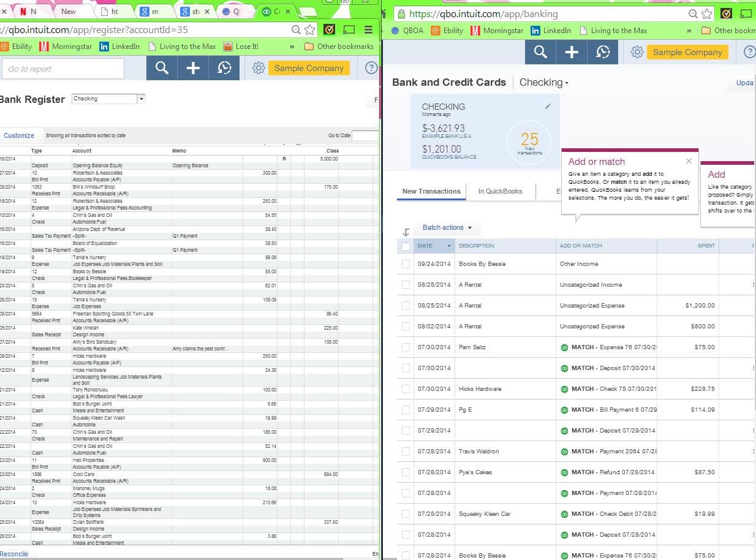
Task: Open the Customize link above the register
Action: coord(20,135)
